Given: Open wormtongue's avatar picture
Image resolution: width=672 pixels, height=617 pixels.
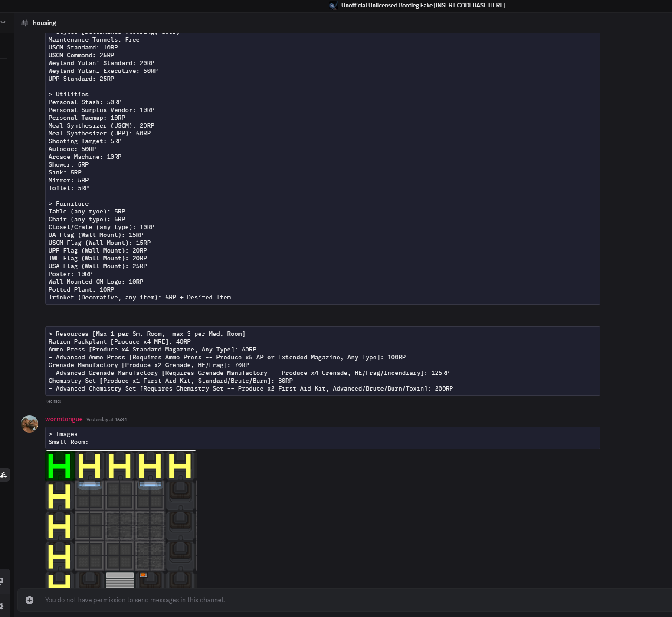Looking at the screenshot, I should click(30, 424).
